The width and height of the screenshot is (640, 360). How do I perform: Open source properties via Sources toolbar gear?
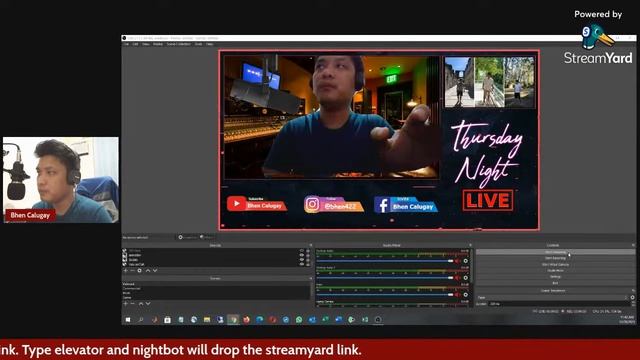coord(140,271)
